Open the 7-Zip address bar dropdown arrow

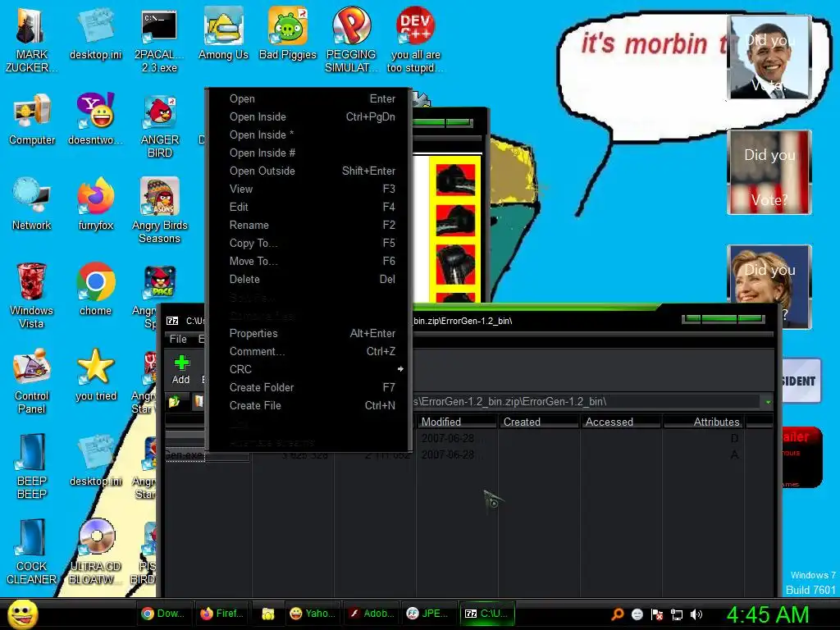click(x=768, y=402)
